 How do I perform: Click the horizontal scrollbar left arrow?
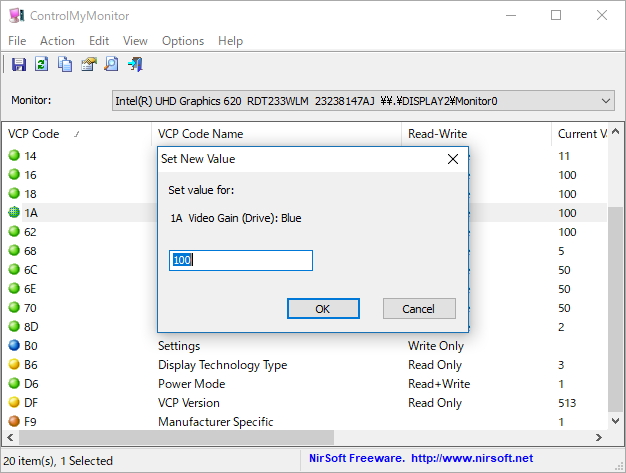(x=10, y=437)
